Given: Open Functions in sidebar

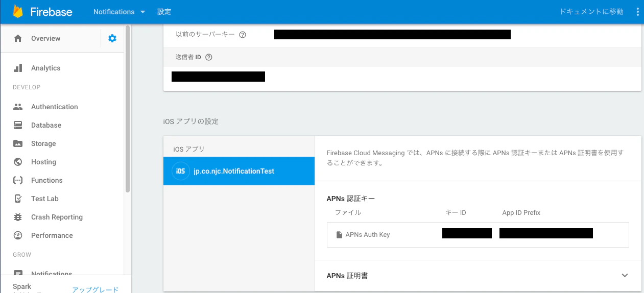Looking at the screenshot, I should (47, 180).
